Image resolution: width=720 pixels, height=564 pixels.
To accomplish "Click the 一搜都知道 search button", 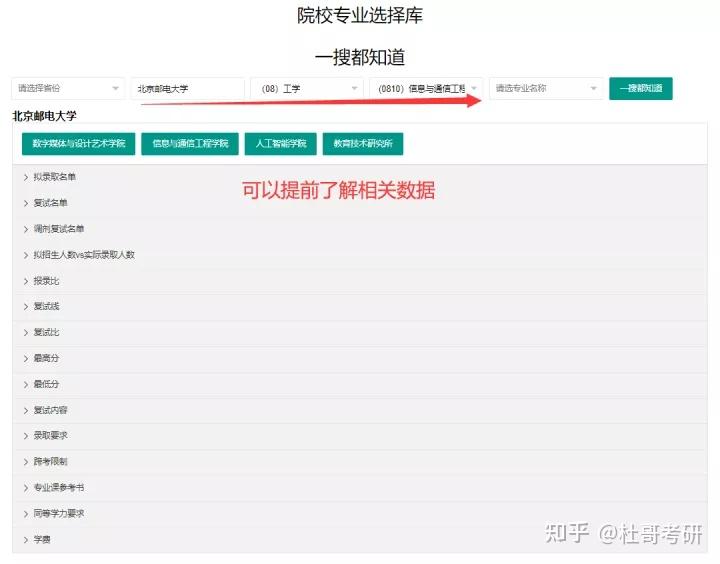I will (x=641, y=88).
